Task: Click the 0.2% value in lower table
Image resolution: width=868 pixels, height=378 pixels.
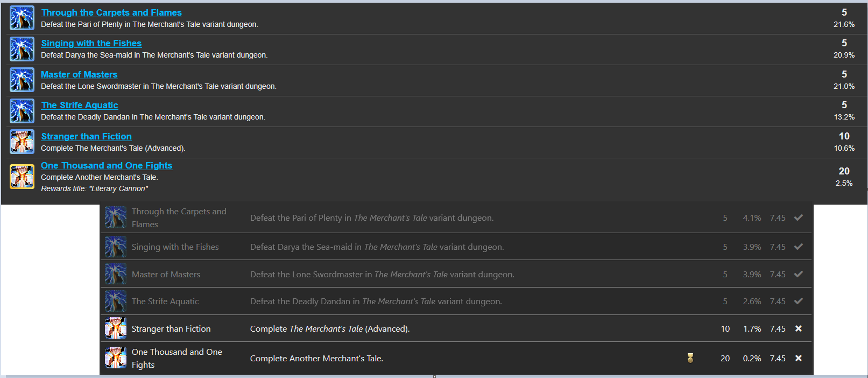Action: pyautogui.click(x=752, y=358)
